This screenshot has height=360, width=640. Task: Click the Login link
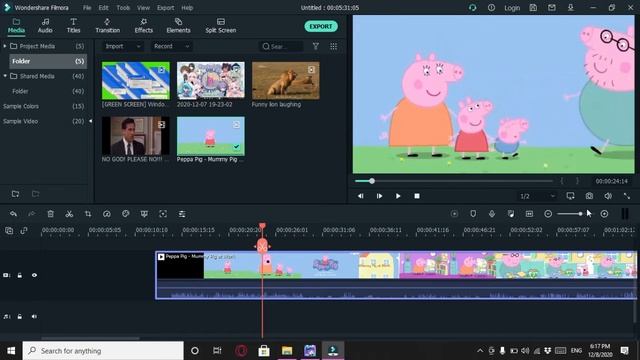coord(512,8)
